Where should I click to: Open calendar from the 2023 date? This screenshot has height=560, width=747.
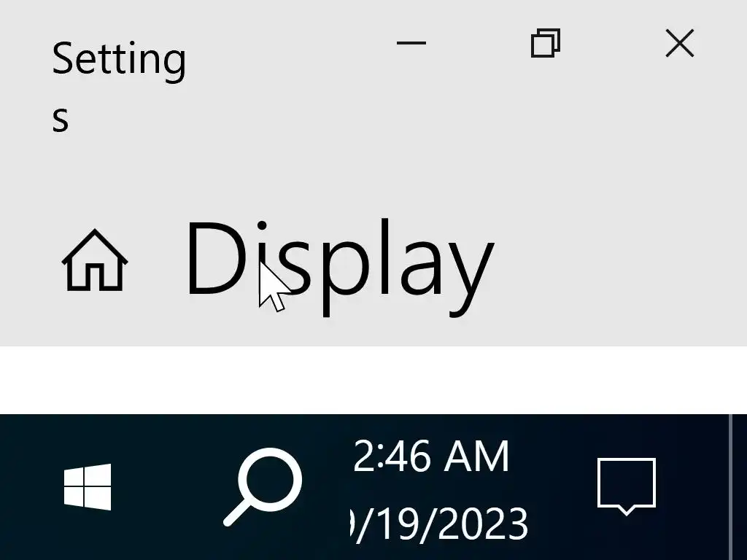point(438,524)
